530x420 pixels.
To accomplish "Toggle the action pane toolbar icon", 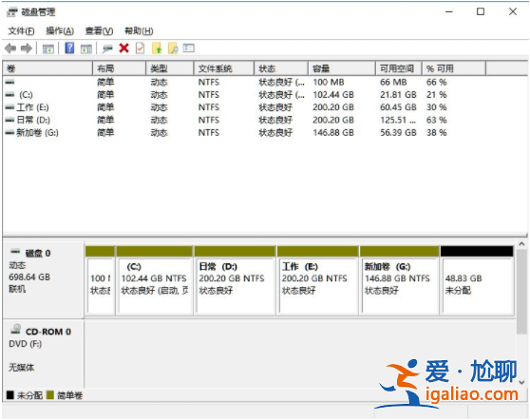I will point(86,49).
